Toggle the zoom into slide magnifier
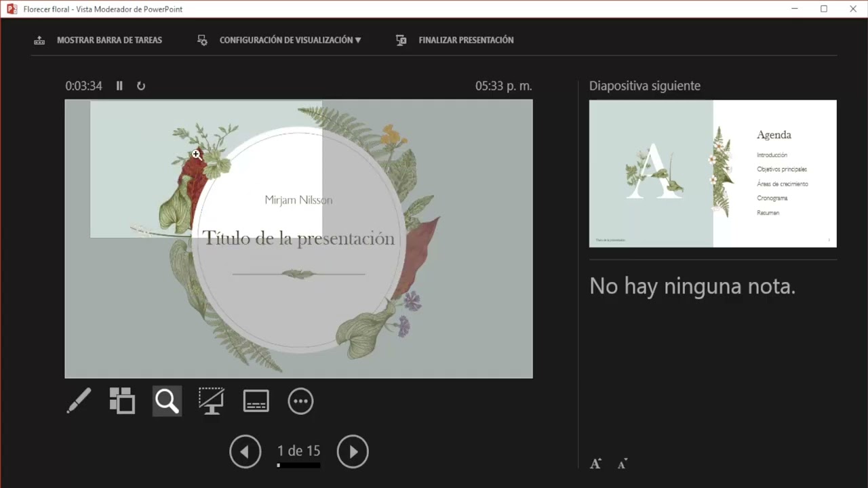Viewport: 868px width, 488px height. [x=167, y=401]
